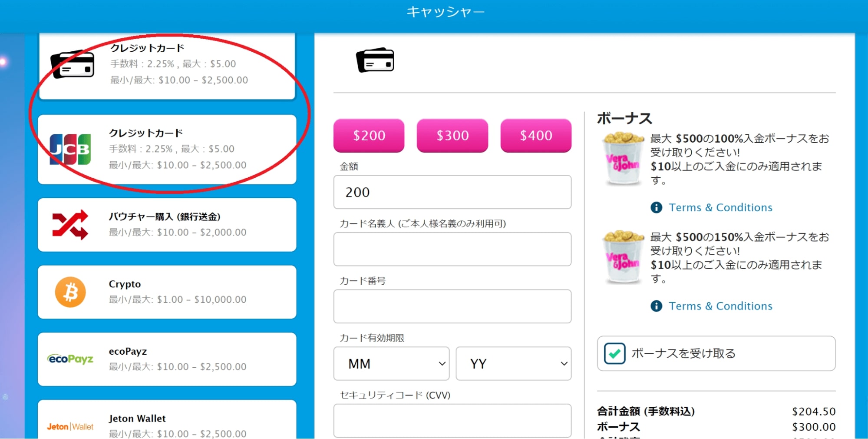Open the YY expiry year dropdown
868x439 pixels.
[513, 363]
